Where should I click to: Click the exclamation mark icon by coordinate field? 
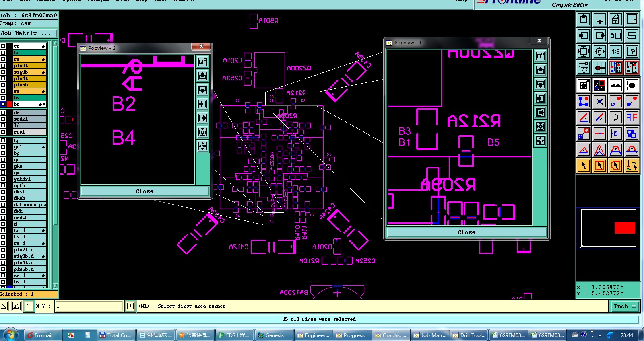pyautogui.click(x=130, y=306)
